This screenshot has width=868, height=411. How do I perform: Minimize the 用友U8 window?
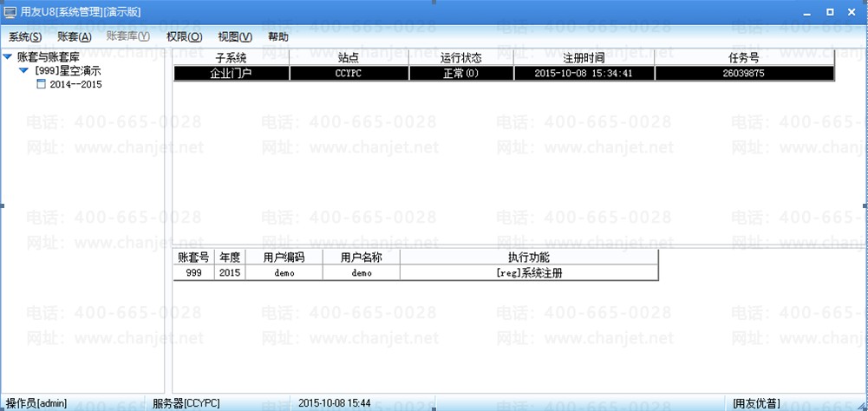pyautogui.click(x=809, y=12)
